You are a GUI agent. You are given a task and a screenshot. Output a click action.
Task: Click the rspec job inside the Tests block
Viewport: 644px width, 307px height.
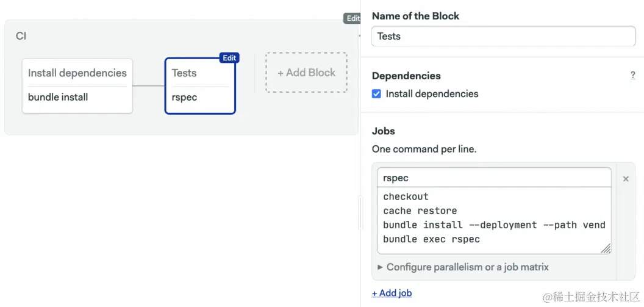click(184, 97)
